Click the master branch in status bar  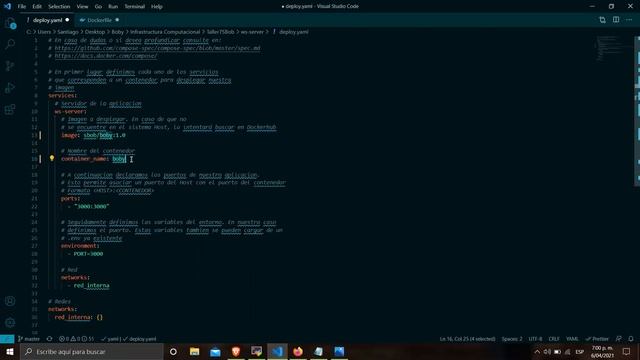pyautogui.click(x=29, y=339)
